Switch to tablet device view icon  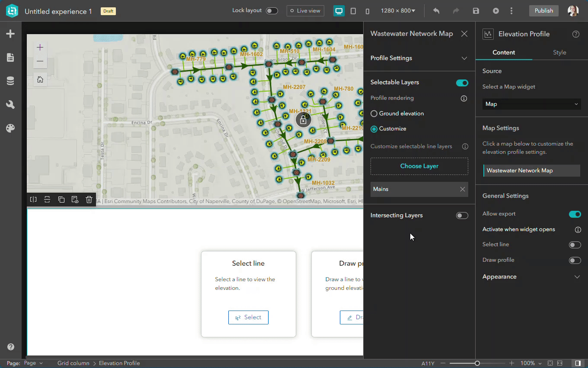pos(353,11)
